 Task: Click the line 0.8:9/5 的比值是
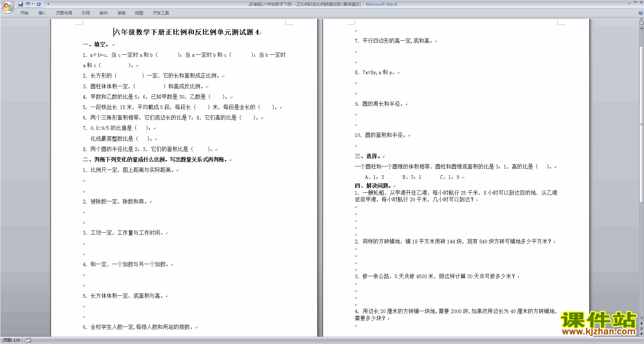click(117, 128)
